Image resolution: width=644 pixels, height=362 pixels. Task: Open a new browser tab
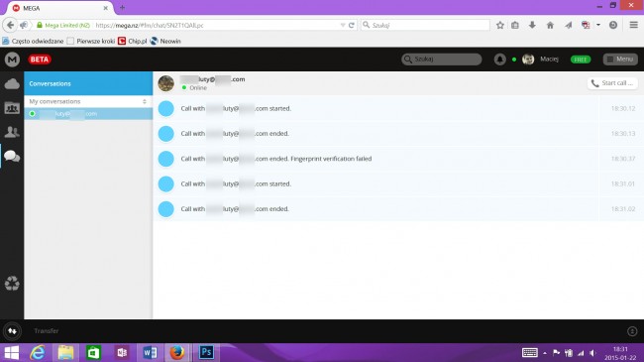[122, 8]
